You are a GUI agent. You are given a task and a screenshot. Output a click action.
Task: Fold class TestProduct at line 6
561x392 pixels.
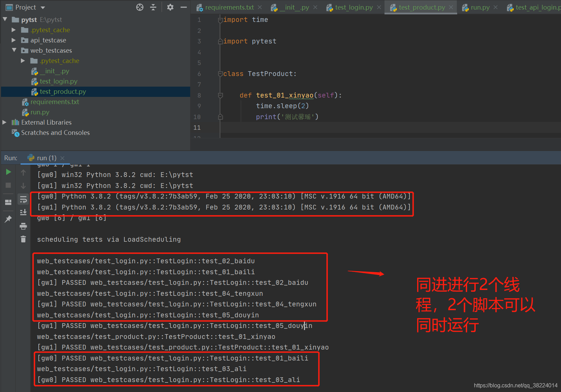point(220,74)
